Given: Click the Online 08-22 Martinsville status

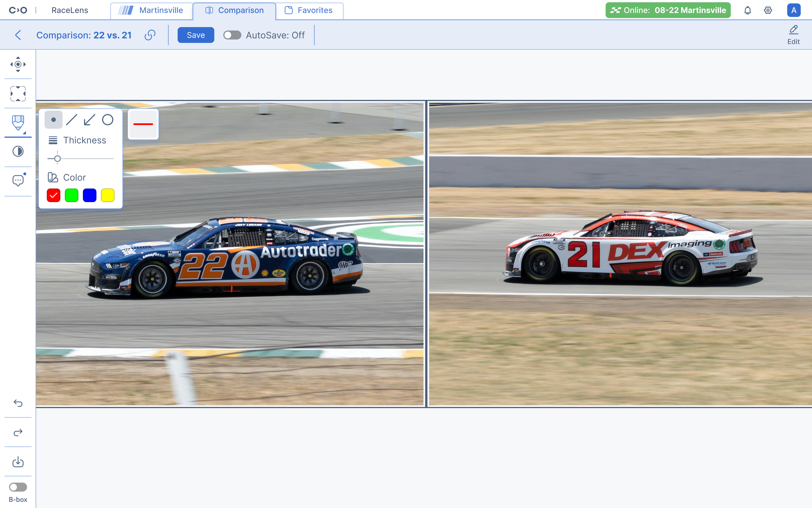Looking at the screenshot, I should [668, 10].
